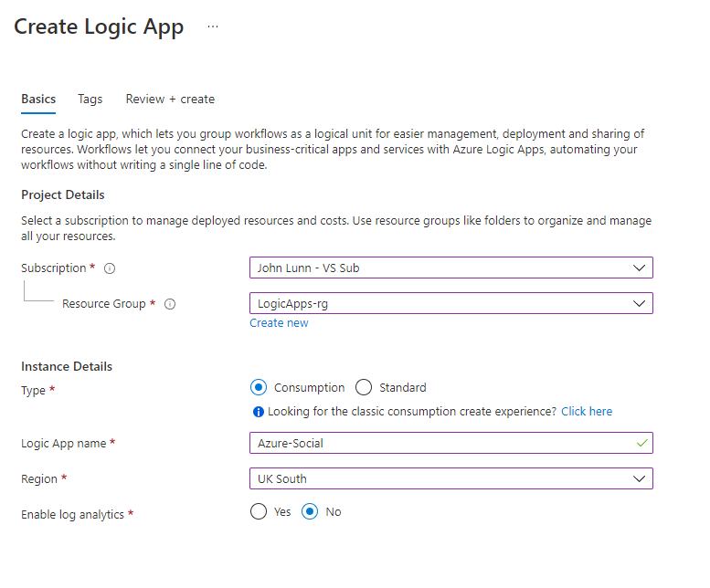This screenshot has height=588, width=710.
Task: Open the ellipsis menu beside Create Logic App
Action: [213, 26]
